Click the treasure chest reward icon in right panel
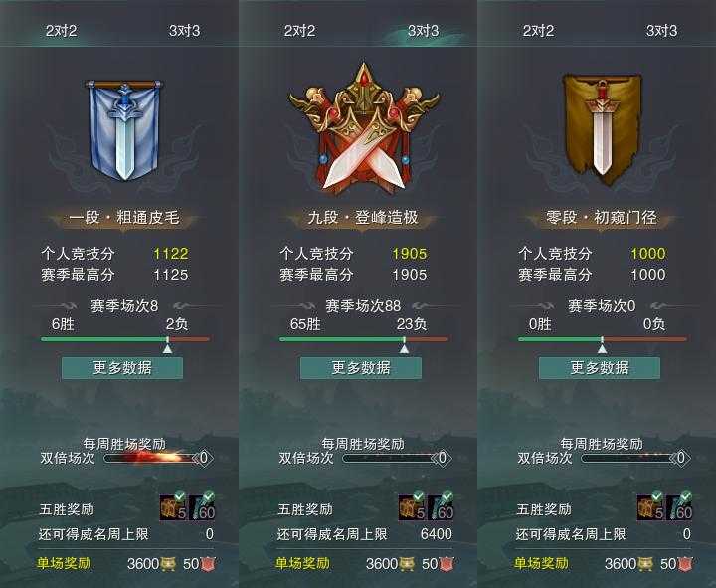Viewport: 716px width, 588px height. [651, 507]
